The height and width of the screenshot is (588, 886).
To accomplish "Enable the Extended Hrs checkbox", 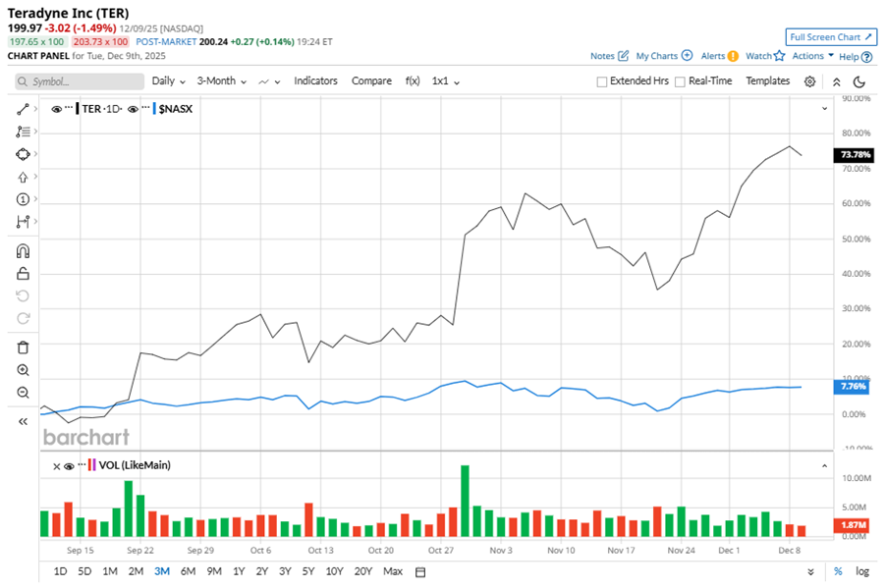I will [x=602, y=81].
